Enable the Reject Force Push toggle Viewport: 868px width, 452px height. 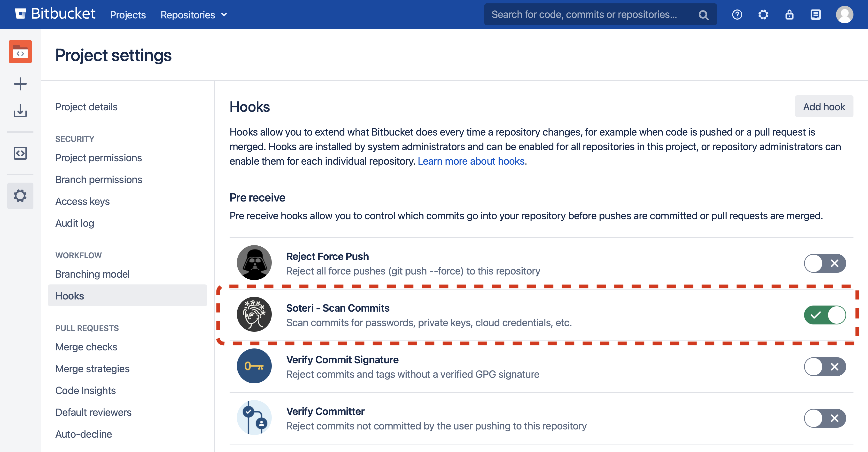click(x=825, y=263)
